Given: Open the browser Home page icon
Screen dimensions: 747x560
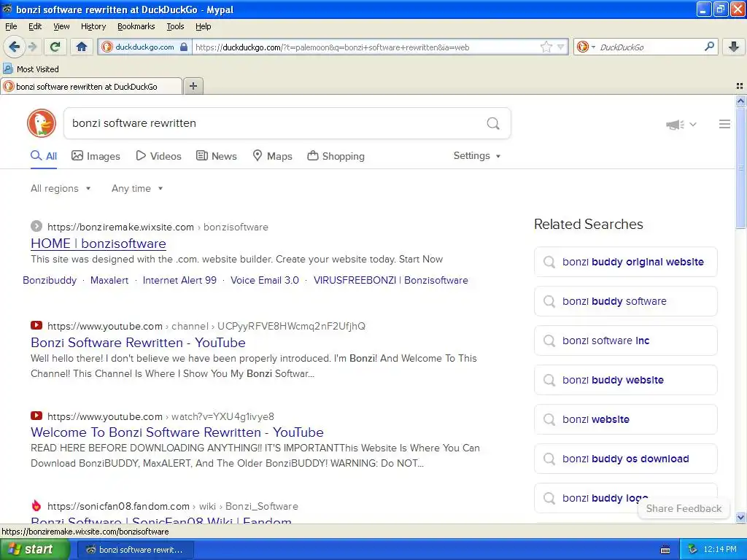Looking at the screenshot, I should [82, 47].
